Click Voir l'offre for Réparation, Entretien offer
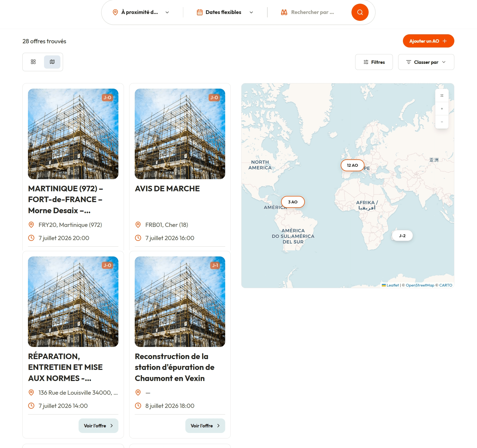477x448 pixels. 98,426
